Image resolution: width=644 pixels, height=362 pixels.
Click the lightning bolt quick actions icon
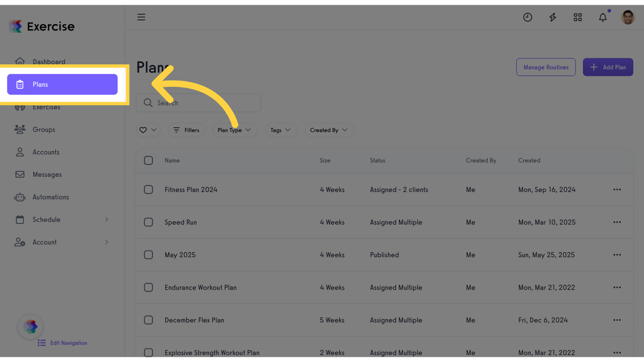(553, 17)
